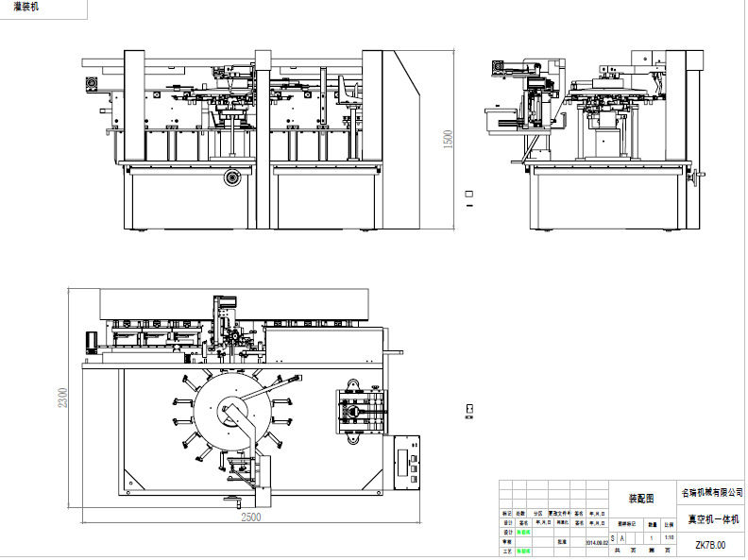Click the round handwheel on front view
This screenshot has width=748, height=560.
click(x=230, y=177)
